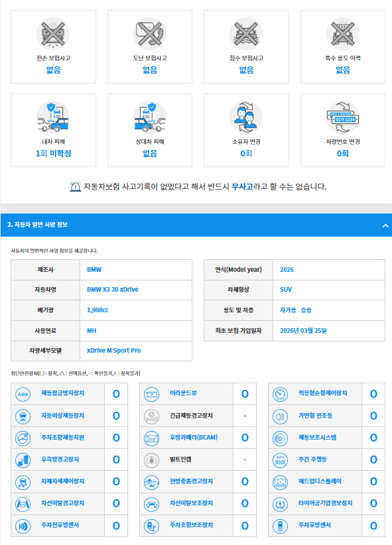Click the 빌트인캠 camera icon
This screenshot has height=545, width=392.
(x=152, y=460)
